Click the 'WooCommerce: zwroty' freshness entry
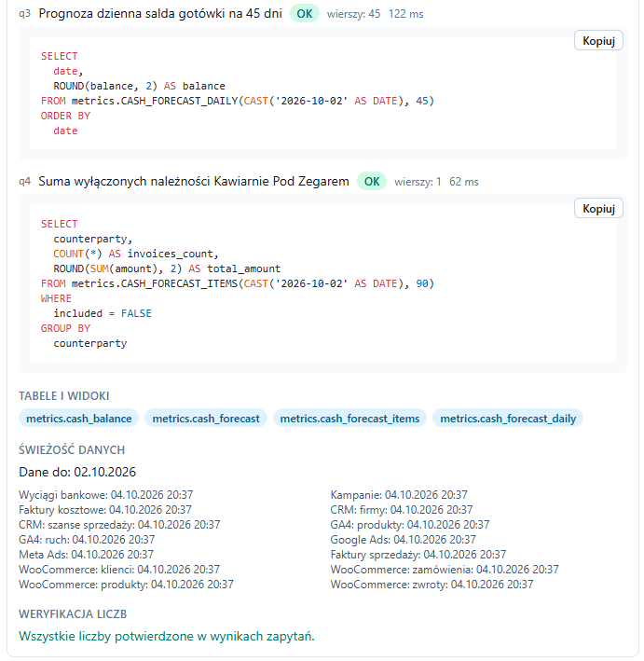Viewport: 644px width, 661px height. [x=432, y=585]
